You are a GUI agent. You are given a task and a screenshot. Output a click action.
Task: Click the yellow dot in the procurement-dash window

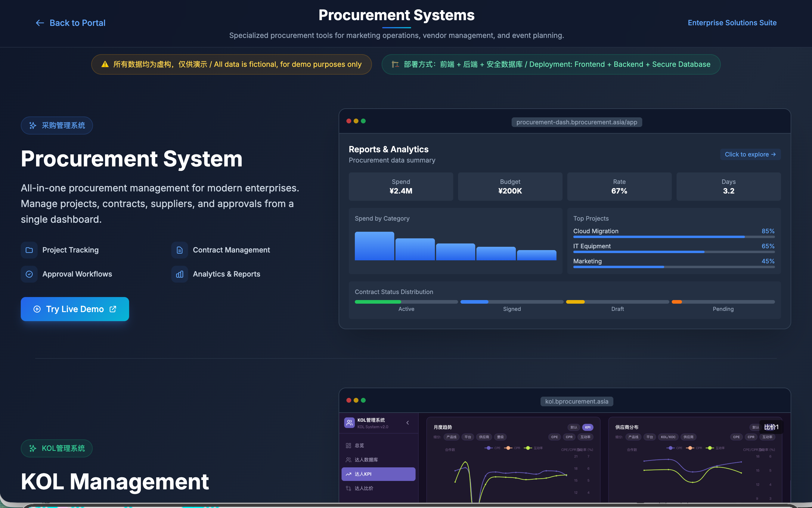tap(356, 121)
